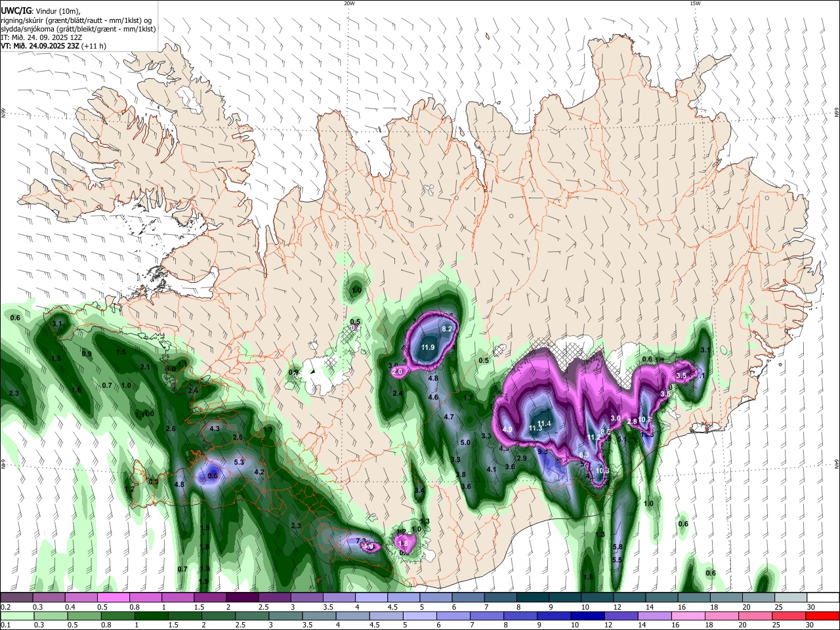The image size is (840, 630).
Task: Click the 6.3 precipitation value on the map
Action: coord(584,455)
